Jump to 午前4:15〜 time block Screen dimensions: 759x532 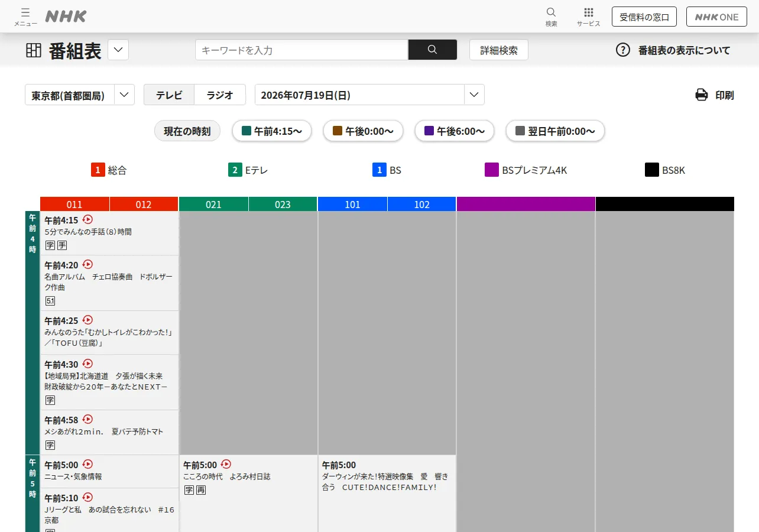[x=272, y=131]
